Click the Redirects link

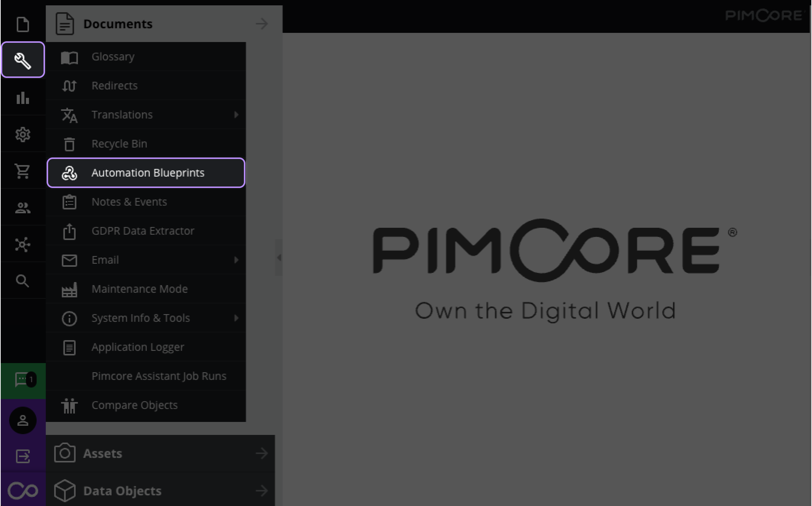point(114,85)
